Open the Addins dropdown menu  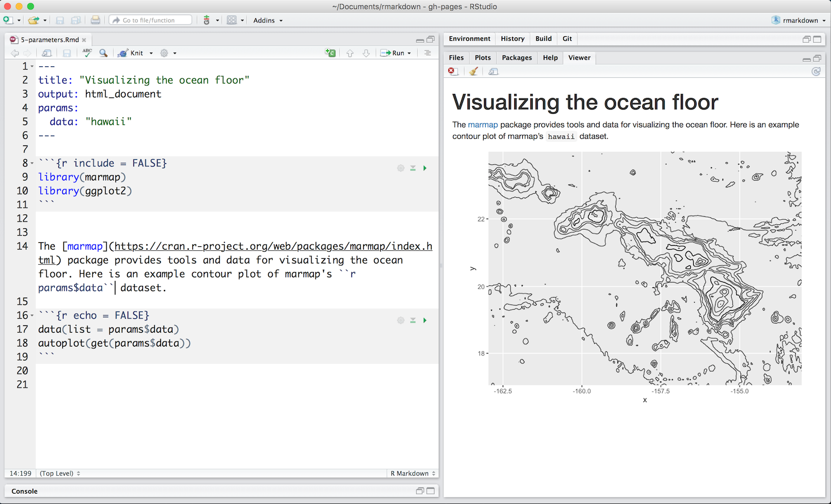(267, 20)
